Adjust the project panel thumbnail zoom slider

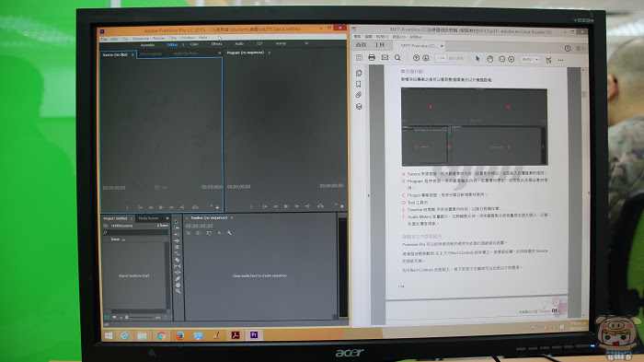click(x=139, y=317)
